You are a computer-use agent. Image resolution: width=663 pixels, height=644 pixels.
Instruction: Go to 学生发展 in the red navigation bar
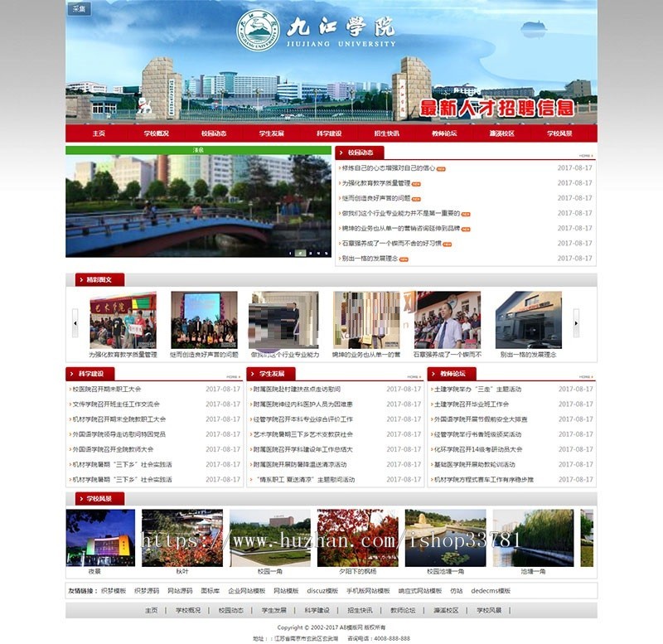pos(271,133)
